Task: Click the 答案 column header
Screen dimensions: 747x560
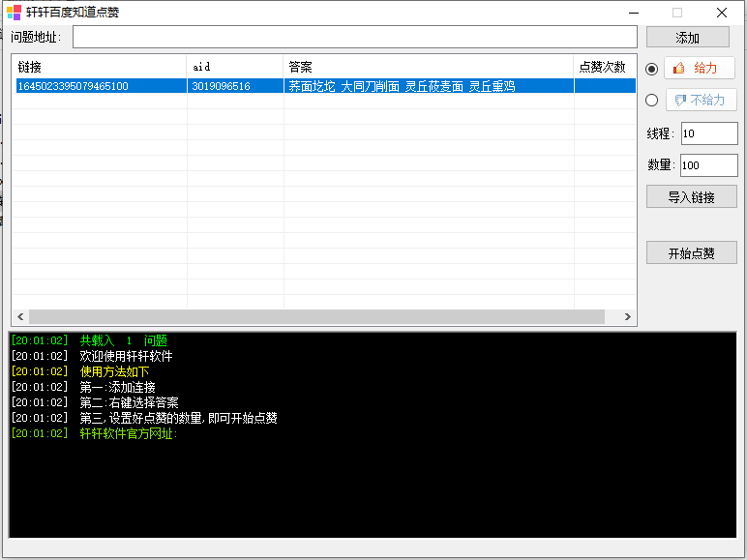Action: (x=429, y=67)
